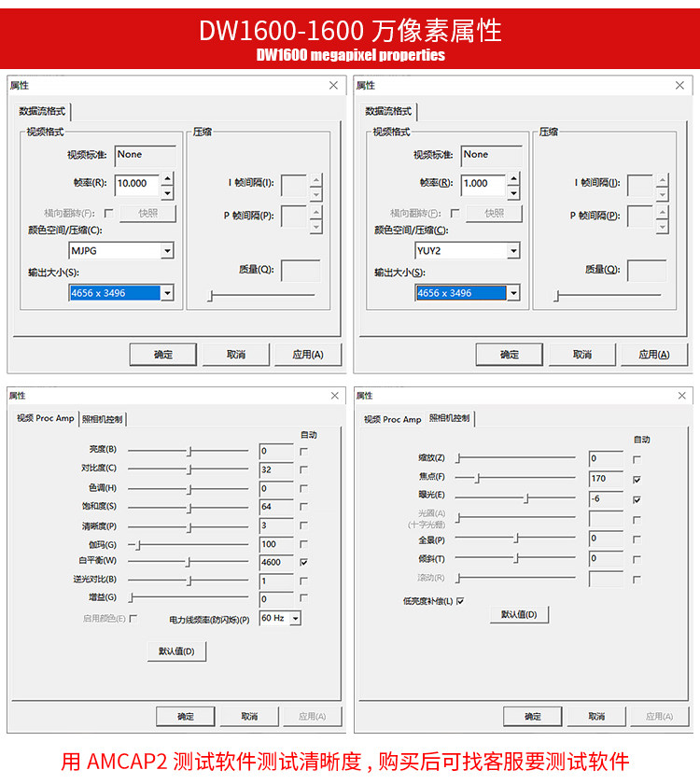Click the 逆光对比(B) backlight slider handle
The image size is (700, 784).
pos(189,581)
